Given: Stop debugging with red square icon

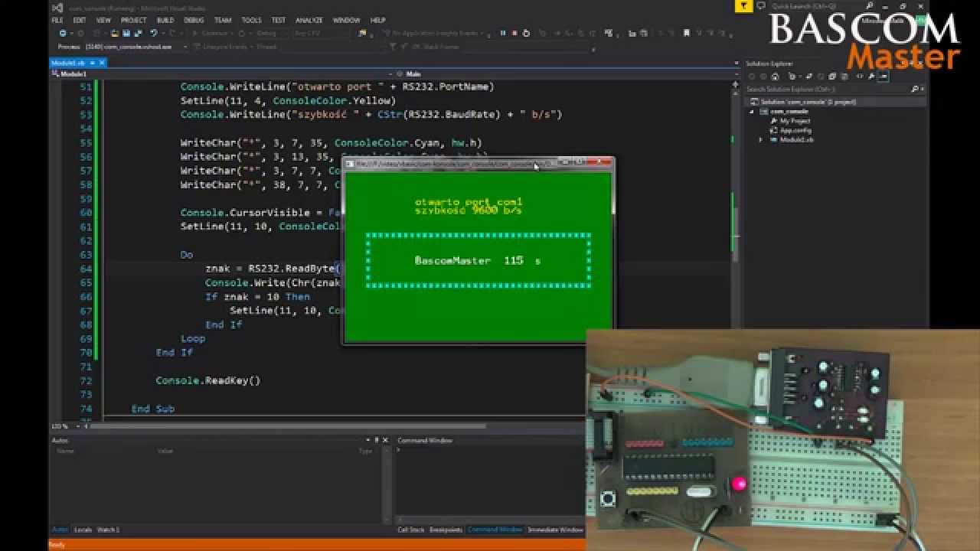Looking at the screenshot, I should click(514, 34).
